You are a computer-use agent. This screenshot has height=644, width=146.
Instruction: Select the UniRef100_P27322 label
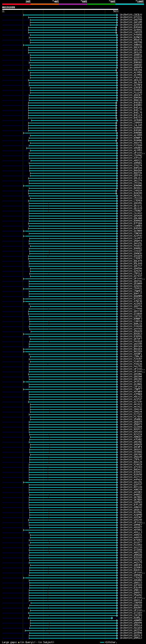point(131,414)
